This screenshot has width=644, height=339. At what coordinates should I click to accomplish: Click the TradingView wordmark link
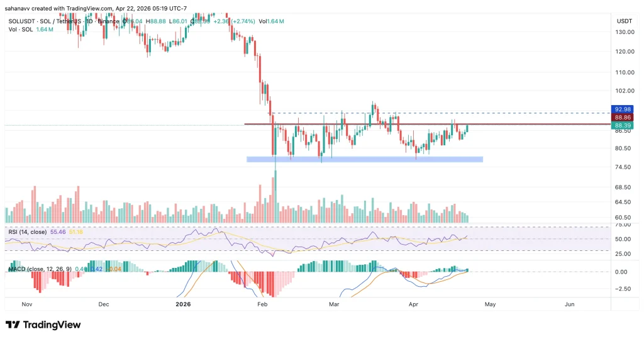(49, 325)
